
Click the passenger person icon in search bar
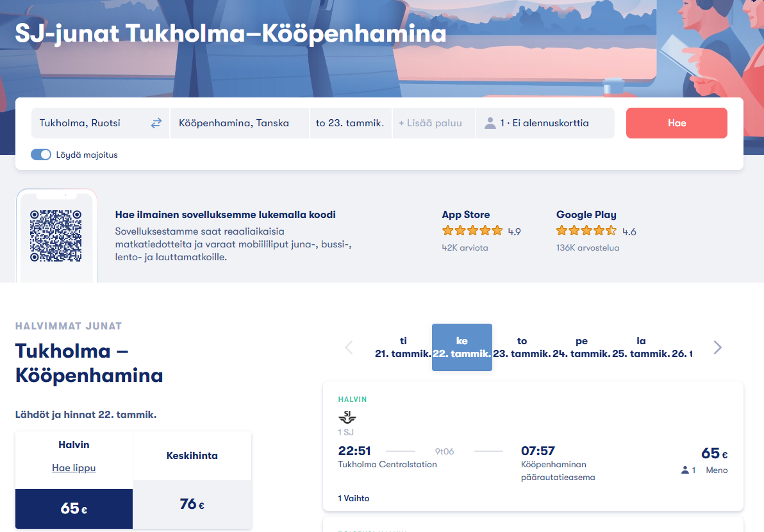coord(490,123)
